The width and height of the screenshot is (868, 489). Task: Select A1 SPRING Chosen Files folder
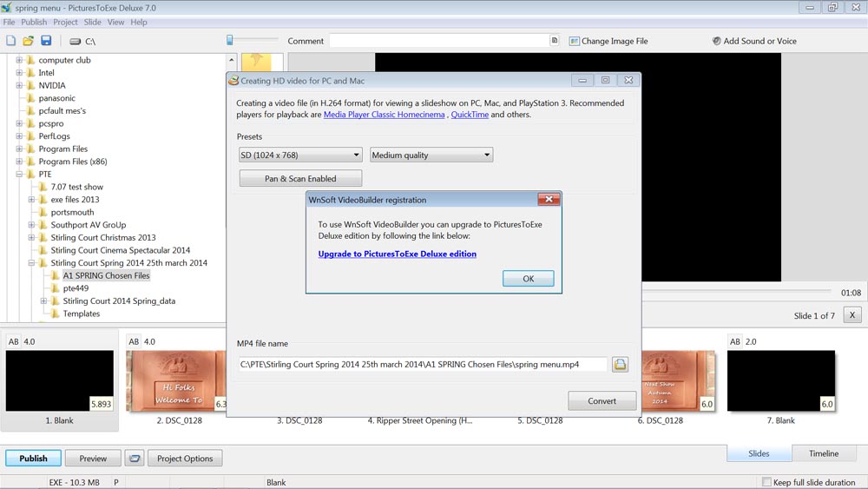click(x=106, y=275)
